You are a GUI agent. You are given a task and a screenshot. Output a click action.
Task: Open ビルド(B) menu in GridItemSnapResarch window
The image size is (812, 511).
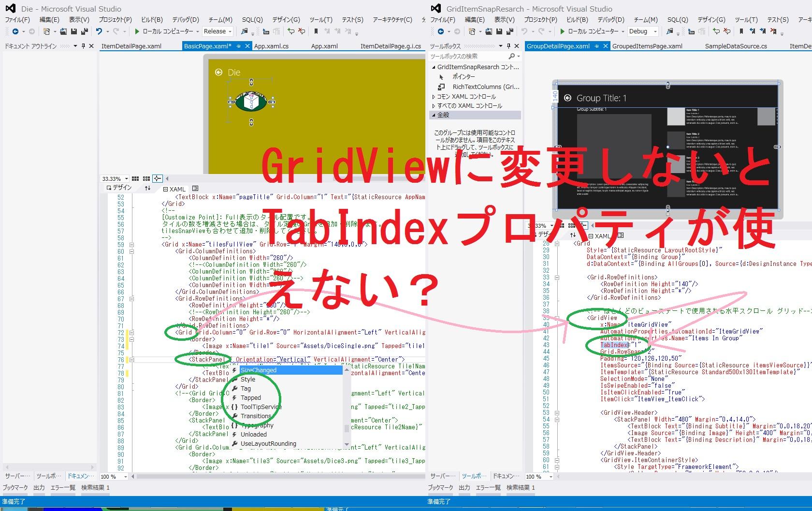[x=577, y=20]
